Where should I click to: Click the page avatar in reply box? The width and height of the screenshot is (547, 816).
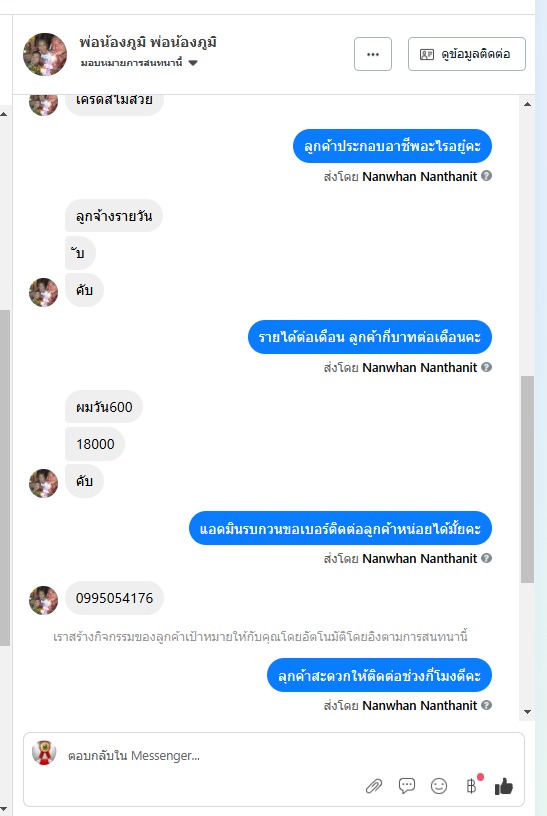[x=44, y=753]
